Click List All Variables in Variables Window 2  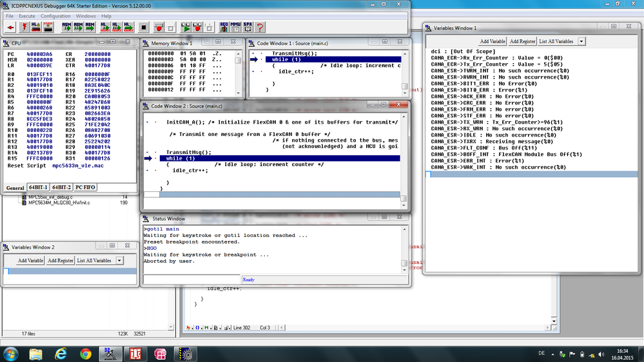94,261
